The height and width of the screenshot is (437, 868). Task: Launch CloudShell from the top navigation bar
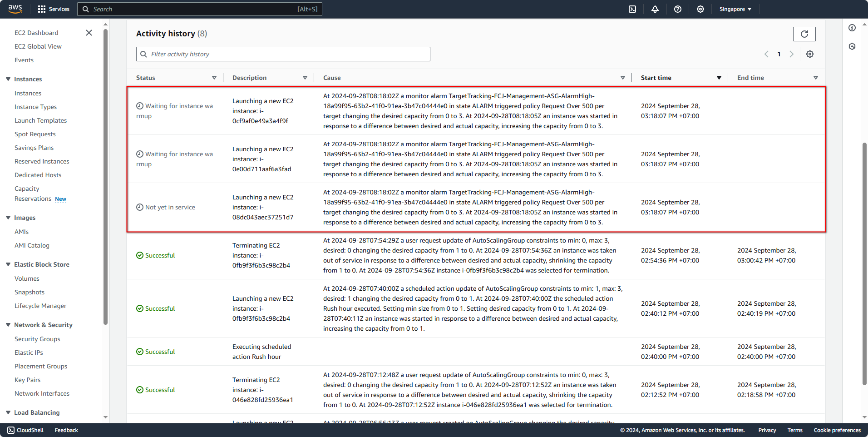[x=632, y=9]
